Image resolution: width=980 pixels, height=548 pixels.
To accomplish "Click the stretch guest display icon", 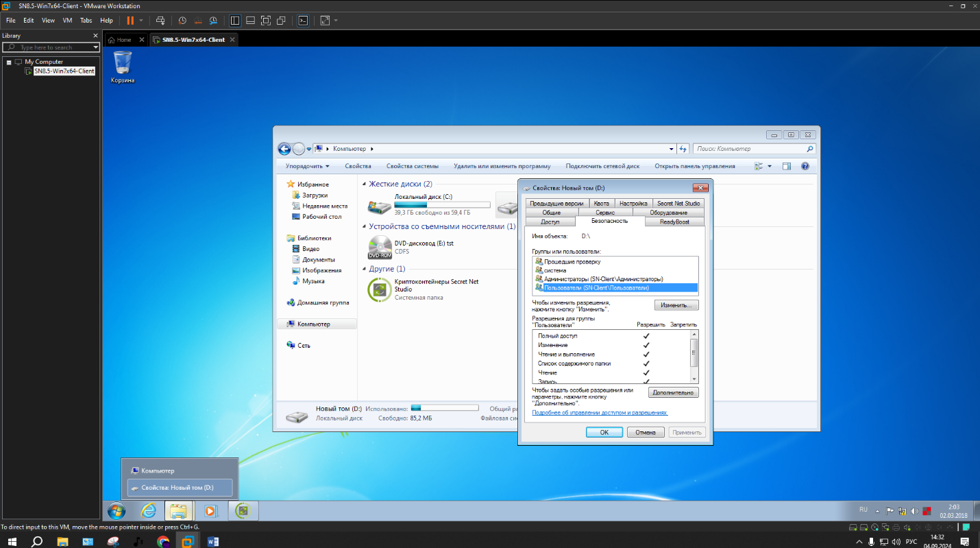I will point(325,21).
